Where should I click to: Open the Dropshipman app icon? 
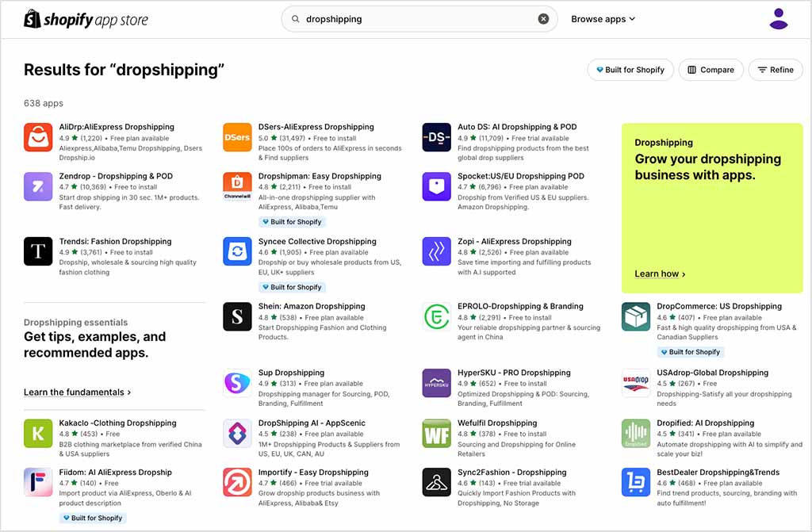coord(237,186)
